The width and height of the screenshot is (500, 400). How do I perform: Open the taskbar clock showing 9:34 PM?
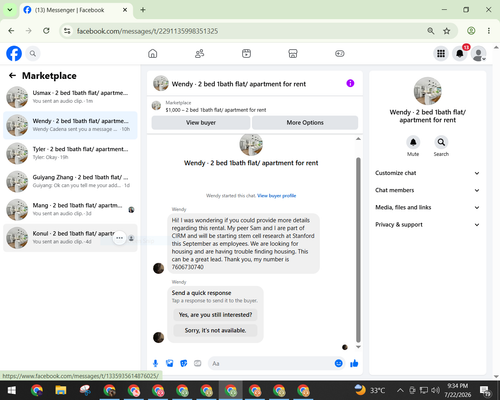click(458, 390)
